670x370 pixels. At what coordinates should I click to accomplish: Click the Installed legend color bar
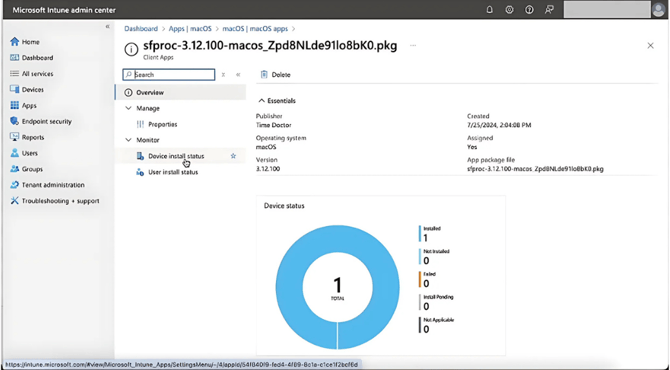(x=420, y=234)
